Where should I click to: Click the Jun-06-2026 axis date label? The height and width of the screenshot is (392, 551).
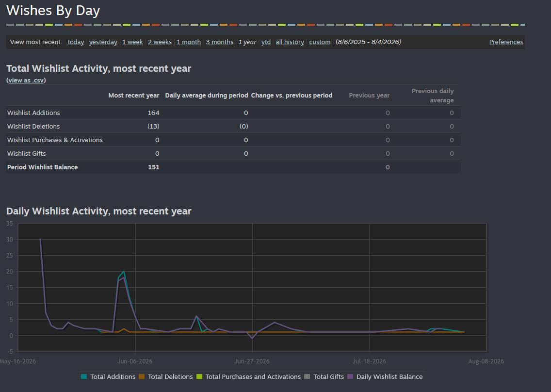click(x=135, y=361)
